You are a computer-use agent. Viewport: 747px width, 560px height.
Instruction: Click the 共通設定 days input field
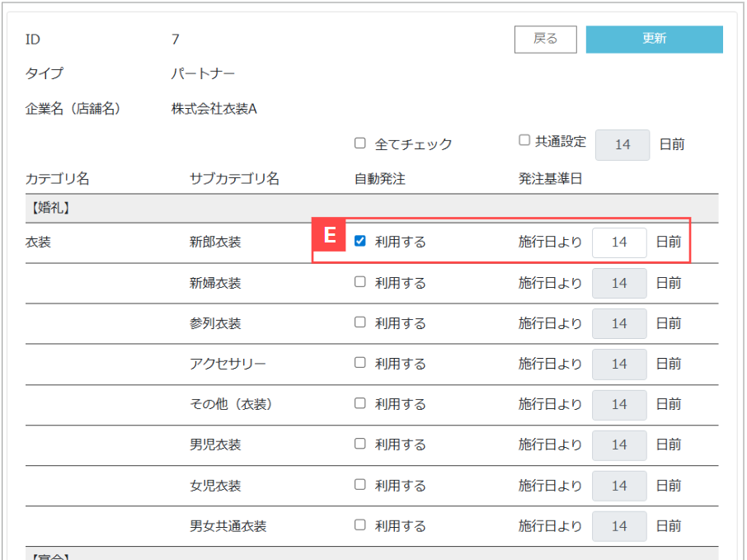pos(622,144)
